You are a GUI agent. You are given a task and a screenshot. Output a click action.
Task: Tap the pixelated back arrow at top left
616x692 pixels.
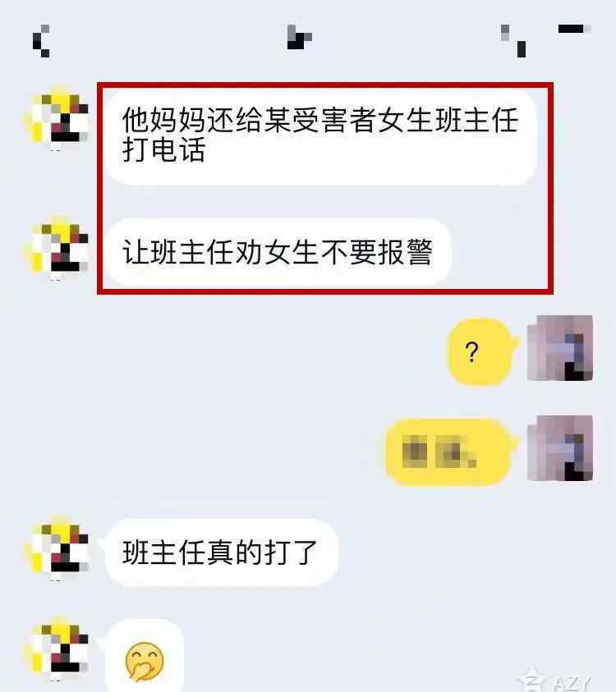[41, 41]
